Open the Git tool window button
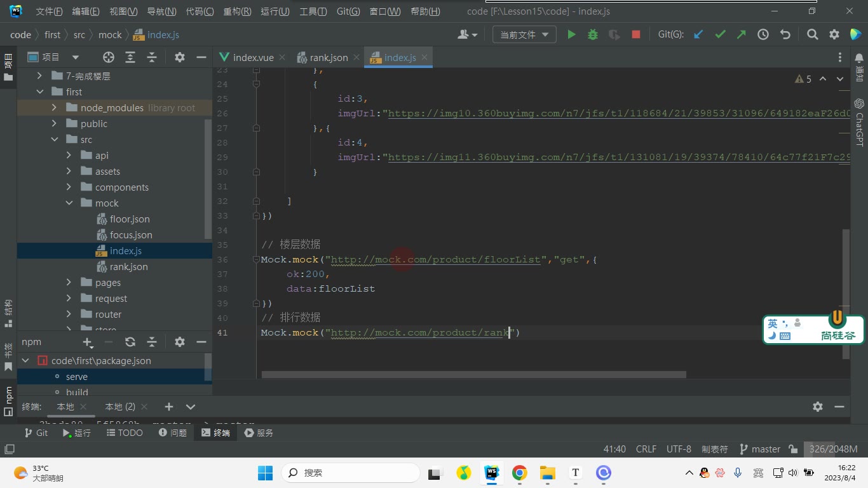 pyautogui.click(x=36, y=433)
